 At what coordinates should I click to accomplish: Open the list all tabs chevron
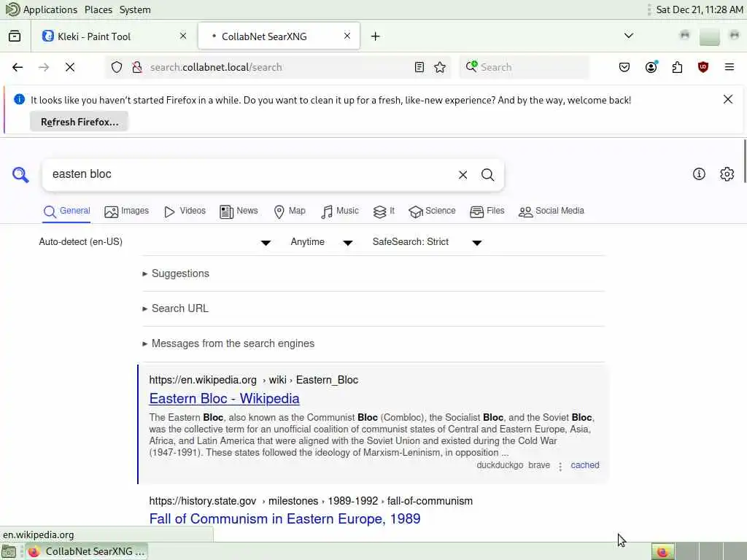tap(629, 36)
